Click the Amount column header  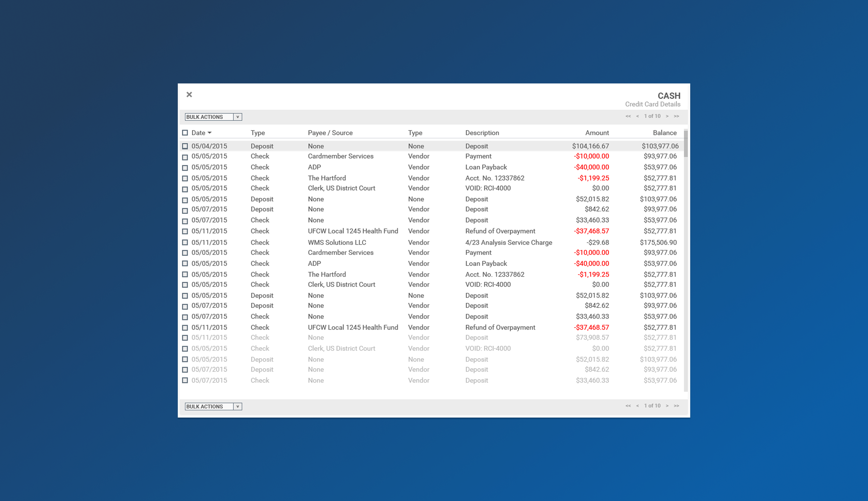[x=597, y=133]
